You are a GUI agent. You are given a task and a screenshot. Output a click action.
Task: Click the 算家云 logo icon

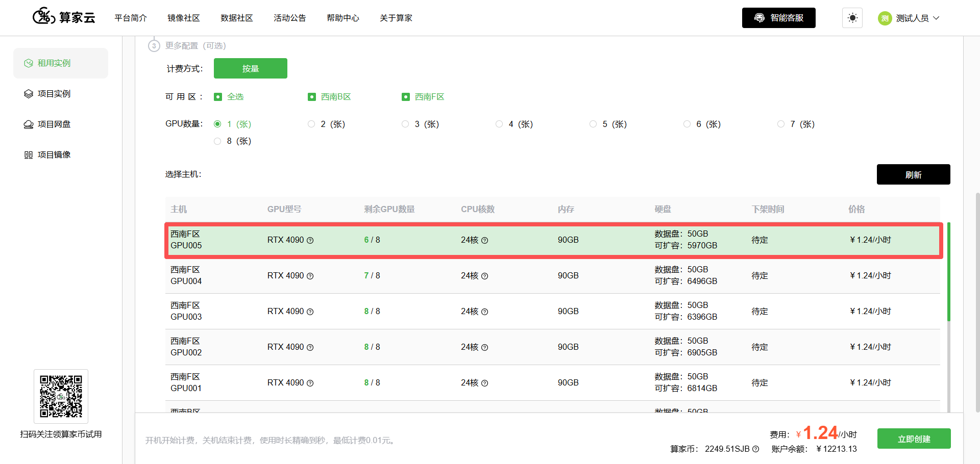click(44, 17)
